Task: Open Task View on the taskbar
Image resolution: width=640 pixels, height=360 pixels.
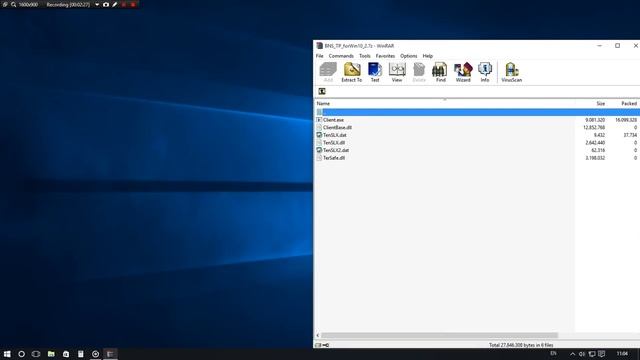Action: [36, 354]
